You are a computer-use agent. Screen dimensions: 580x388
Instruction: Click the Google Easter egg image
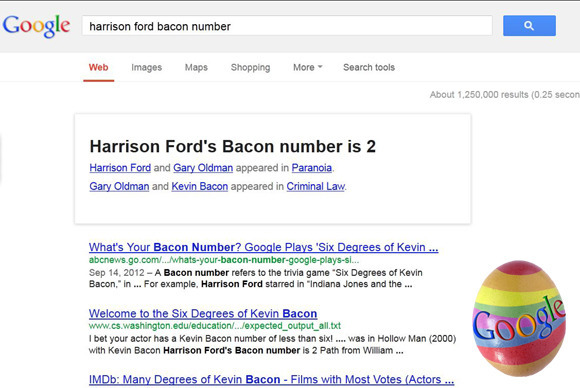coord(519,318)
